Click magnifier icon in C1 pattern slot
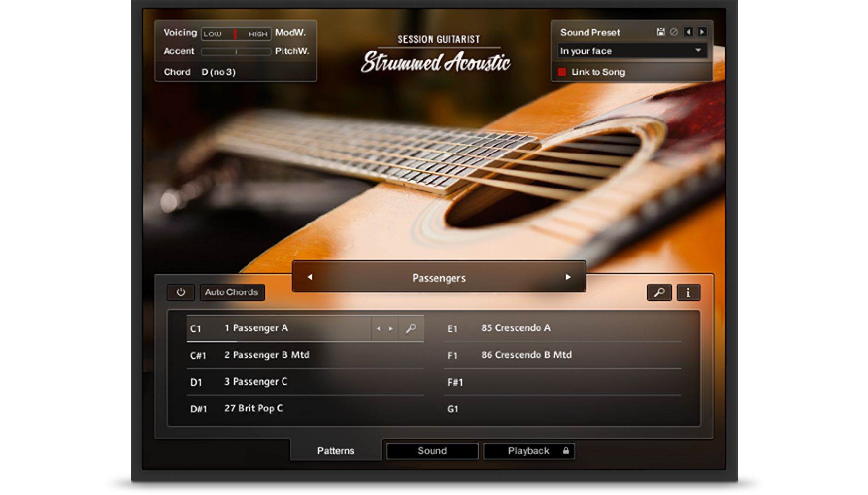The height and width of the screenshot is (495, 868). pos(411,328)
